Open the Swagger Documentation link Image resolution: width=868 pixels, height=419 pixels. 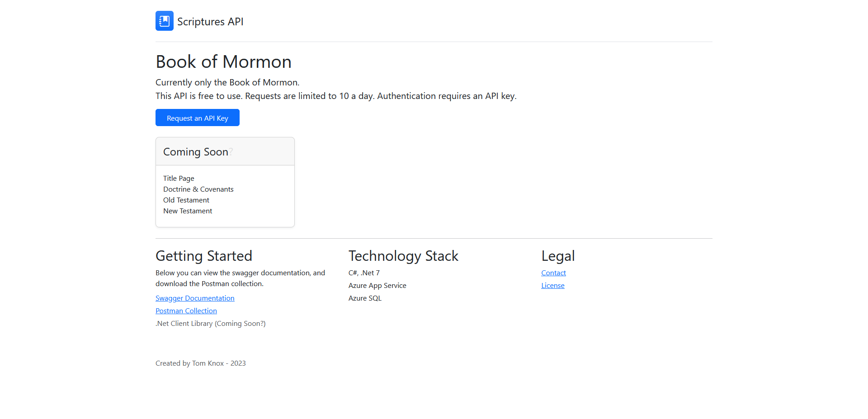(x=195, y=298)
